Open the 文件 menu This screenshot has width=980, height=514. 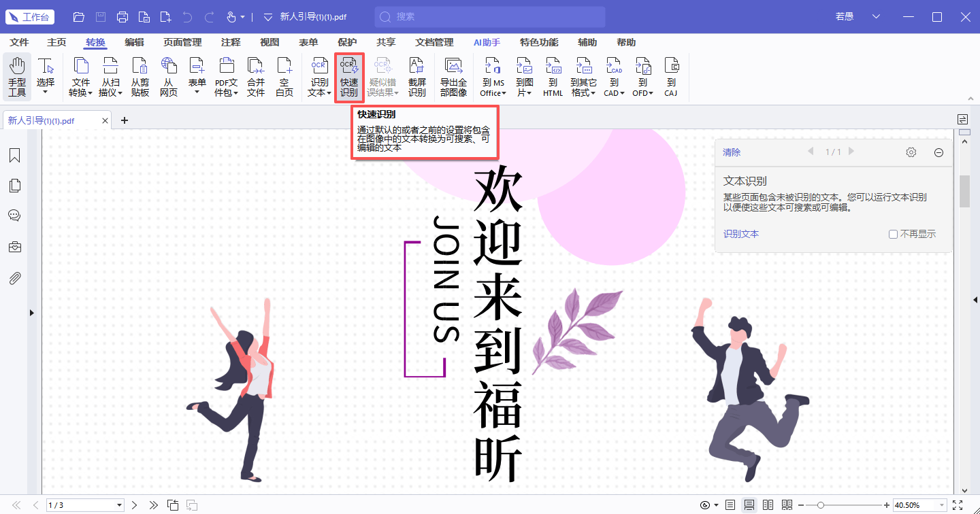point(19,42)
